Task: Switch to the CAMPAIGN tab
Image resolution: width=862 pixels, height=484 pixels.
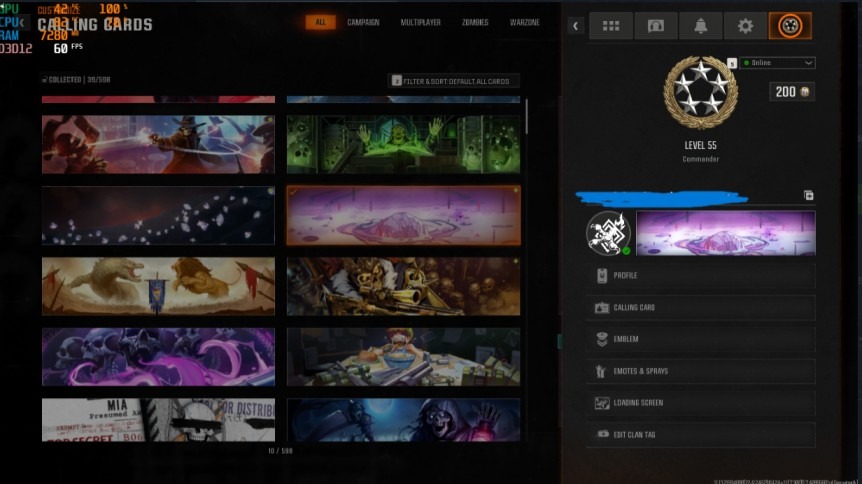Action: 363,23
